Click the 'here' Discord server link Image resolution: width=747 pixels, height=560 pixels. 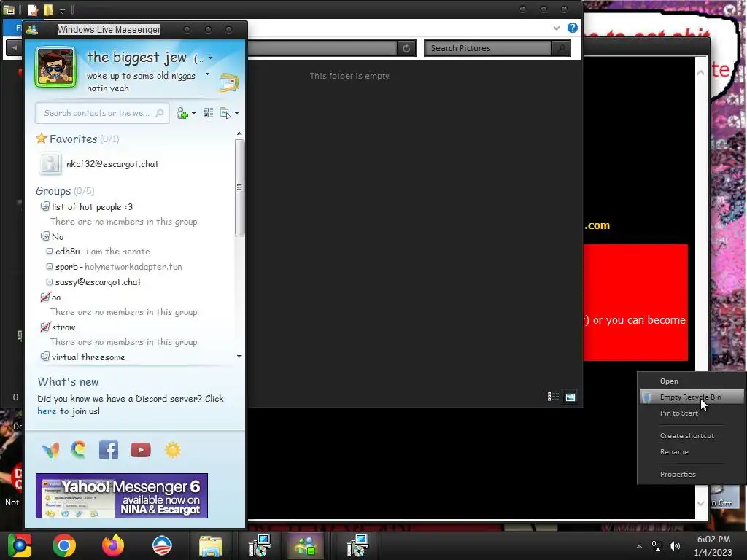click(x=47, y=411)
